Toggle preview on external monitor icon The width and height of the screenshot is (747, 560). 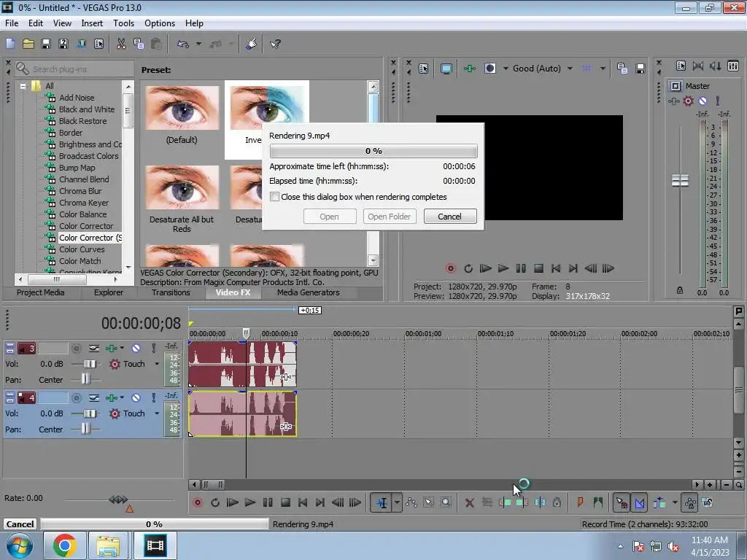tap(446, 69)
